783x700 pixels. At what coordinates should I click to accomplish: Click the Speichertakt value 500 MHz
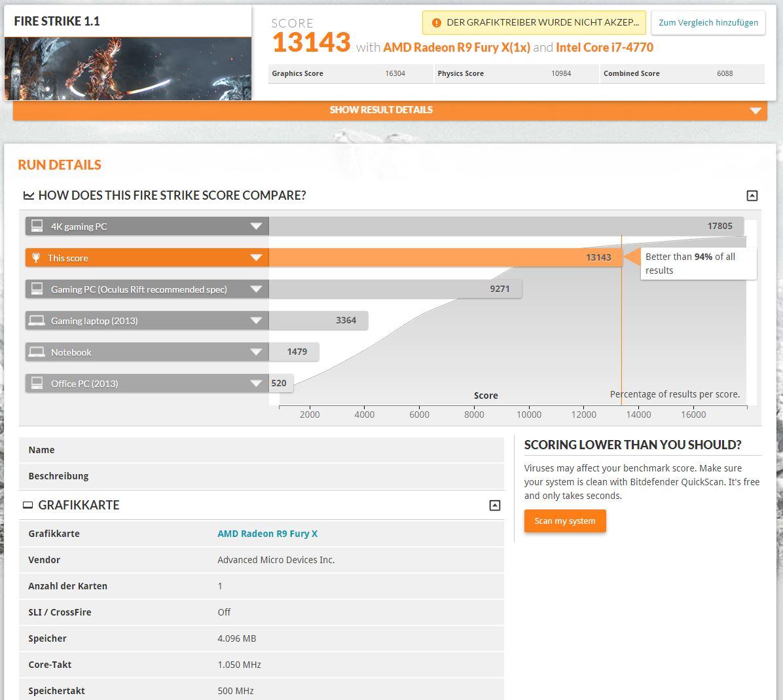(x=236, y=691)
